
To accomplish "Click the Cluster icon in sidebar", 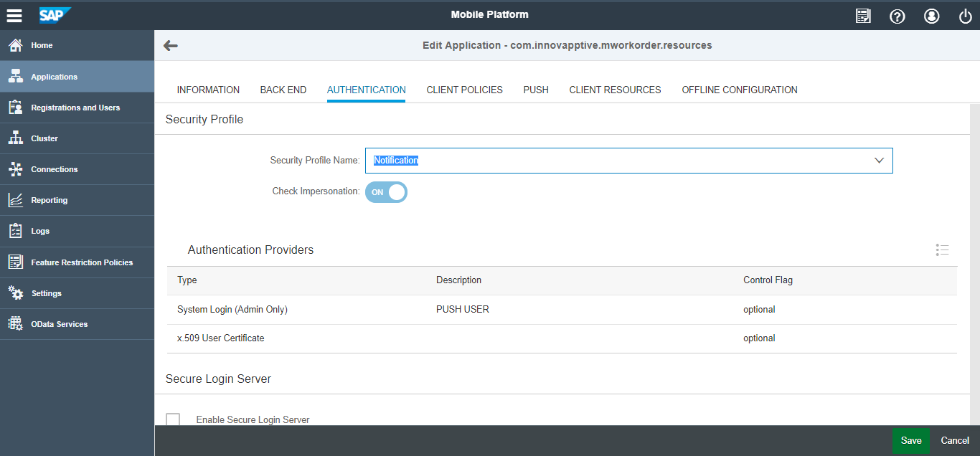I will pyautogui.click(x=15, y=138).
